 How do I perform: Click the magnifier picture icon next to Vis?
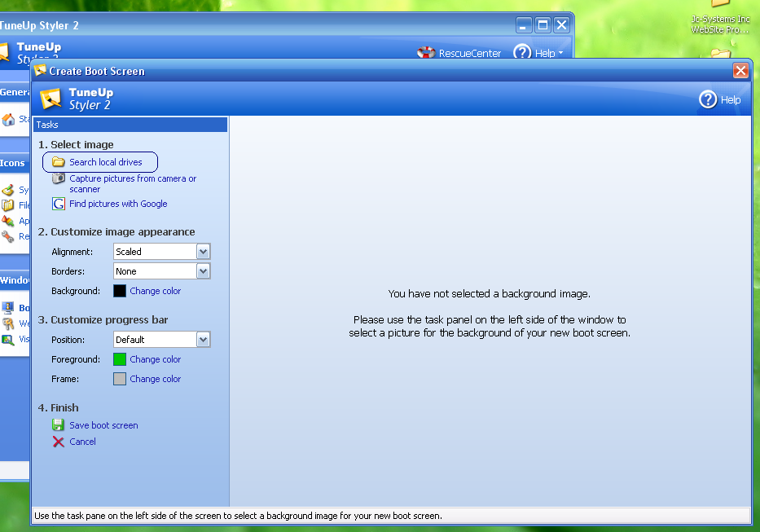[x=8, y=340]
